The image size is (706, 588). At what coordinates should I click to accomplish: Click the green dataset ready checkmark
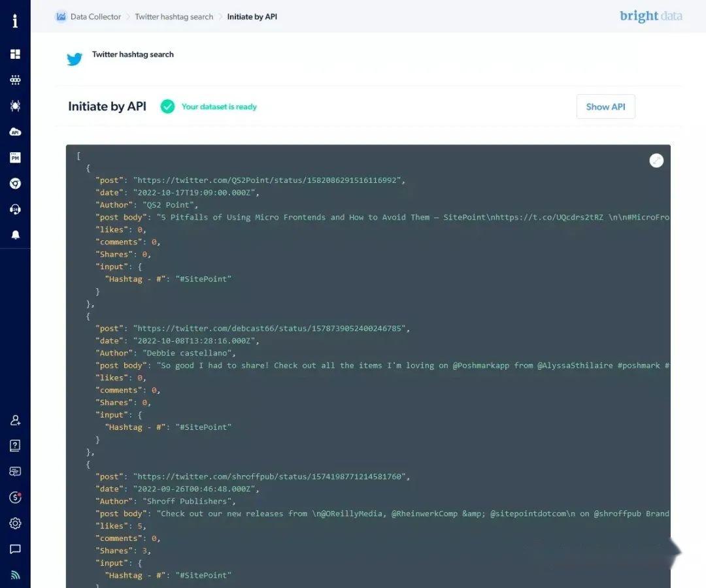pos(167,106)
